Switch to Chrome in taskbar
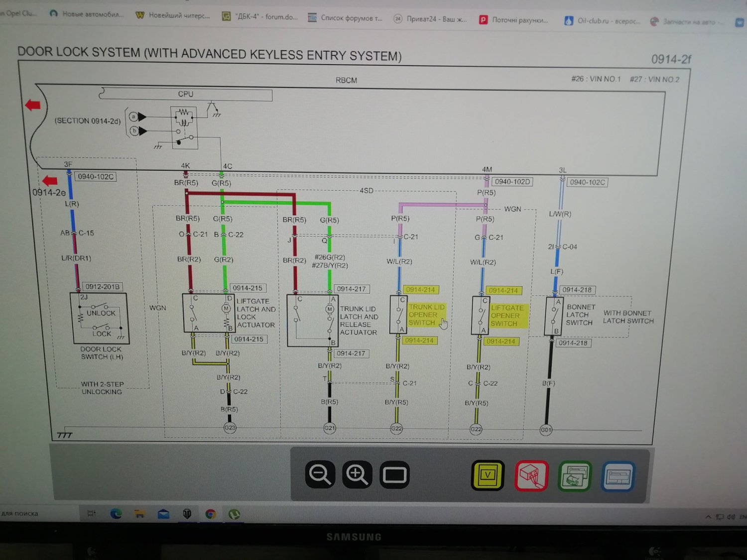747x560 pixels. pyautogui.click(x=211, y=514)
